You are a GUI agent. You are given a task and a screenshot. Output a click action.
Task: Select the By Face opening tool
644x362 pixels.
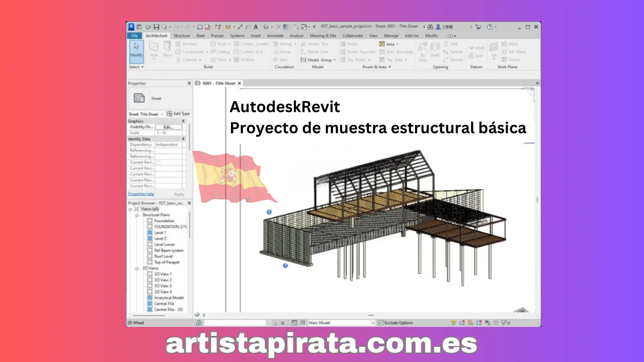click(423, 51)
